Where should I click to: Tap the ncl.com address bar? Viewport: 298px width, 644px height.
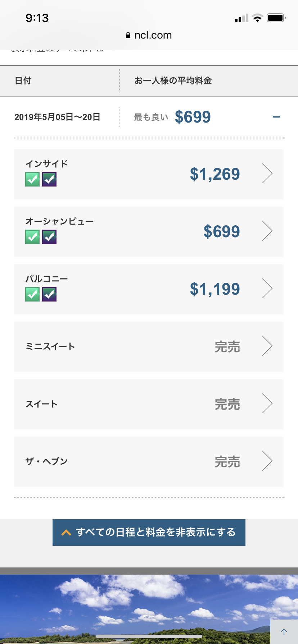coord(149,35)
